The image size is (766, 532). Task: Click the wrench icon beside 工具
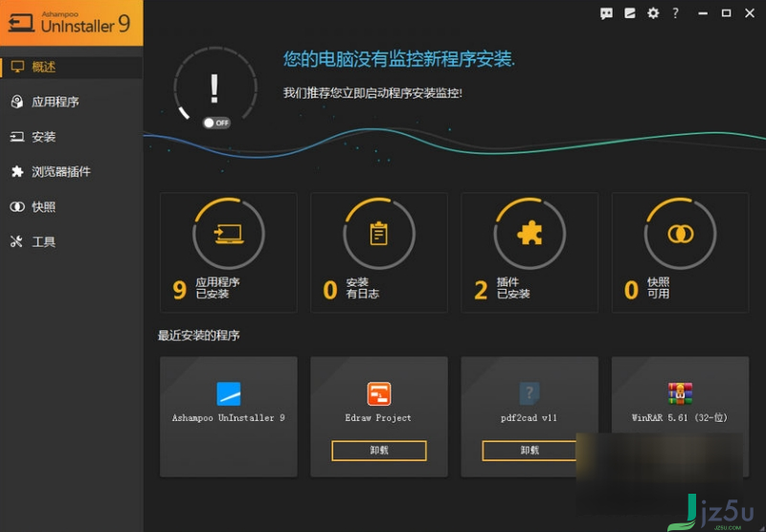16,241
